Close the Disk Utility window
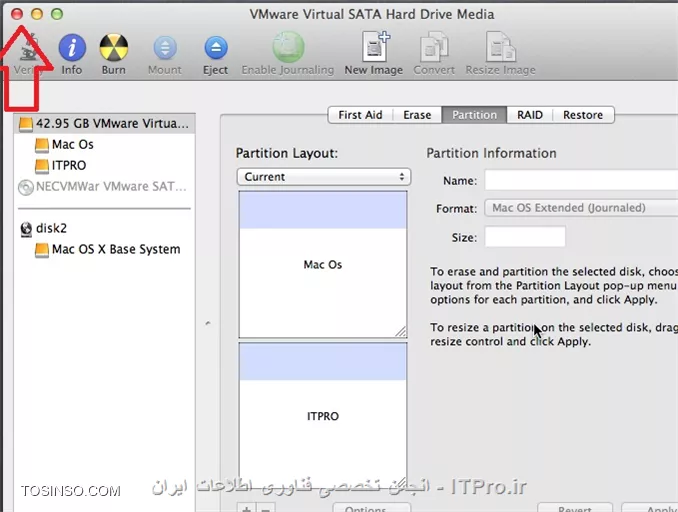Screen dimensions: 678x512 click(17, 14)
